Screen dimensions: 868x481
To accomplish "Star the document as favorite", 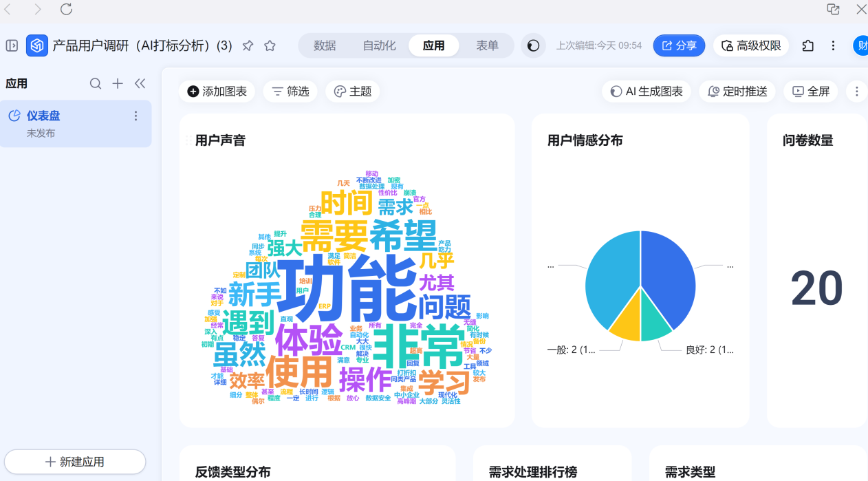I will pyautogui.click(x=270, y=45).
